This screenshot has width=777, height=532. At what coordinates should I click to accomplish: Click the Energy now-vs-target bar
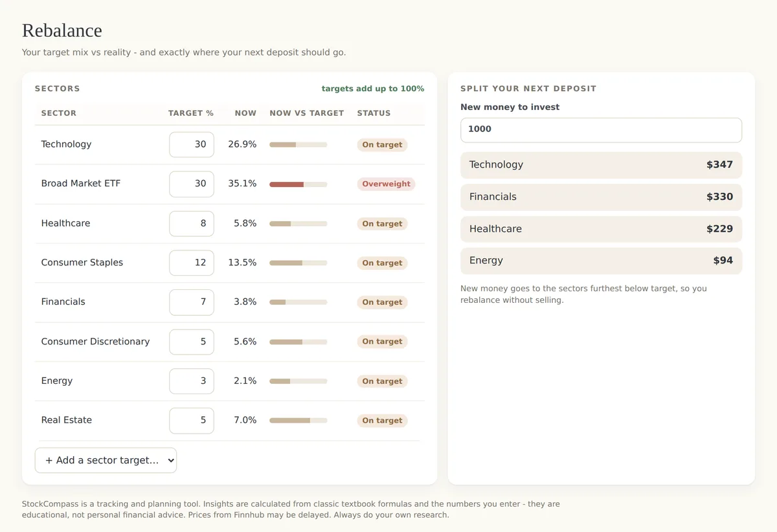tap(298, 381)
